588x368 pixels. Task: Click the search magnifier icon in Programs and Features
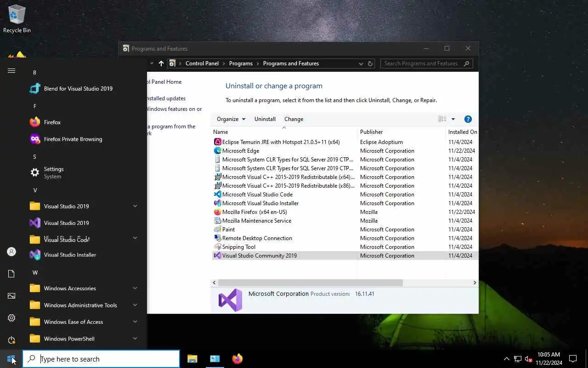tap(467, 63)
